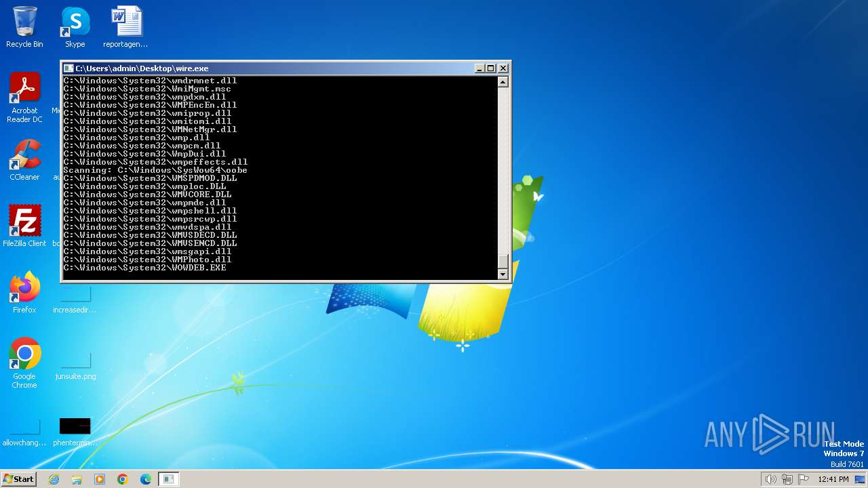Click the WmiMgmt.msc console line
Image resolution: width=868 pixels, height=488 pixels.
coord(148,89)
